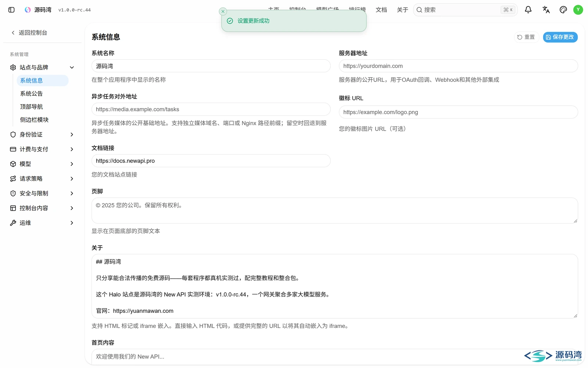
Task: Open 系统公告 in the sidebar
Action: pyautogui.click(x=43, y=93)
